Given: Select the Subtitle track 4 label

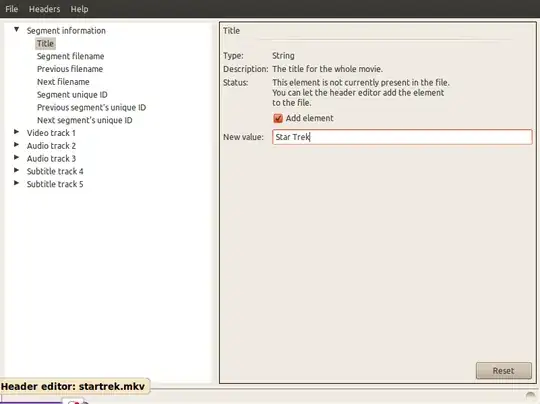Looking at the screenshot, I should [x=55, y=171].
